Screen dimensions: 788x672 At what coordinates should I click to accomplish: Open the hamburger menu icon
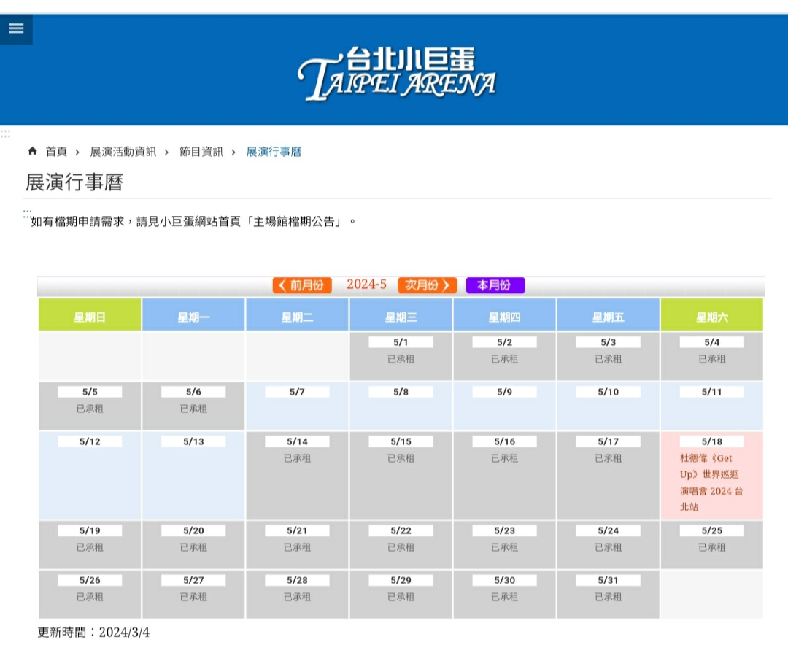coord(16,28)
